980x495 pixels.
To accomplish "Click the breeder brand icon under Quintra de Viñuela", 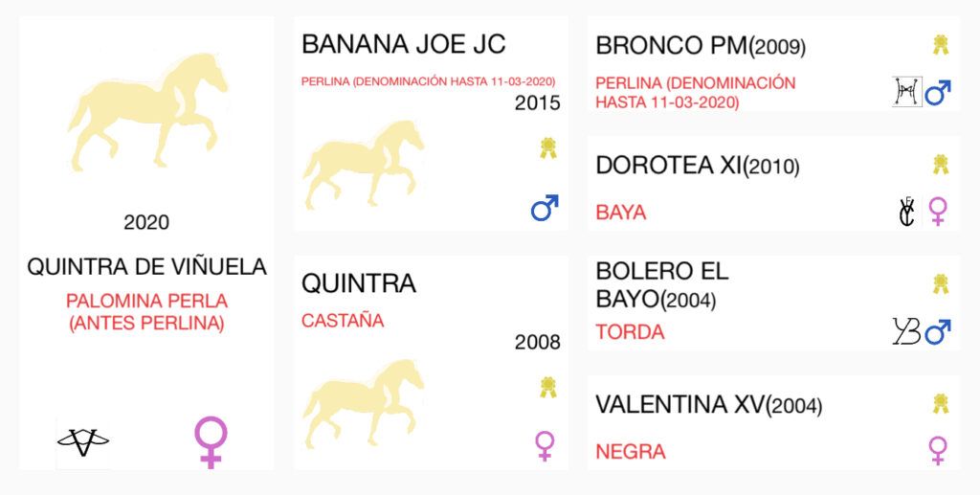I will coord(83,442).
